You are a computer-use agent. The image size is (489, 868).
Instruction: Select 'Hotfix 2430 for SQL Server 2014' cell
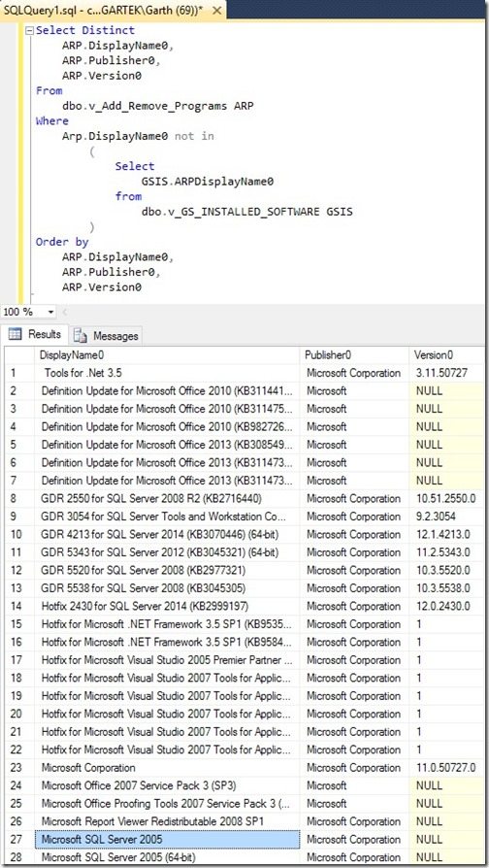coord(168,606)
